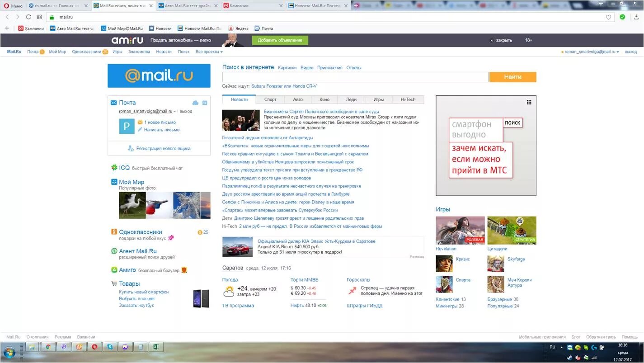Viewport: 644px width, 363px height.
Task: Click the blue P avatar
Action: tap(127, 126)
